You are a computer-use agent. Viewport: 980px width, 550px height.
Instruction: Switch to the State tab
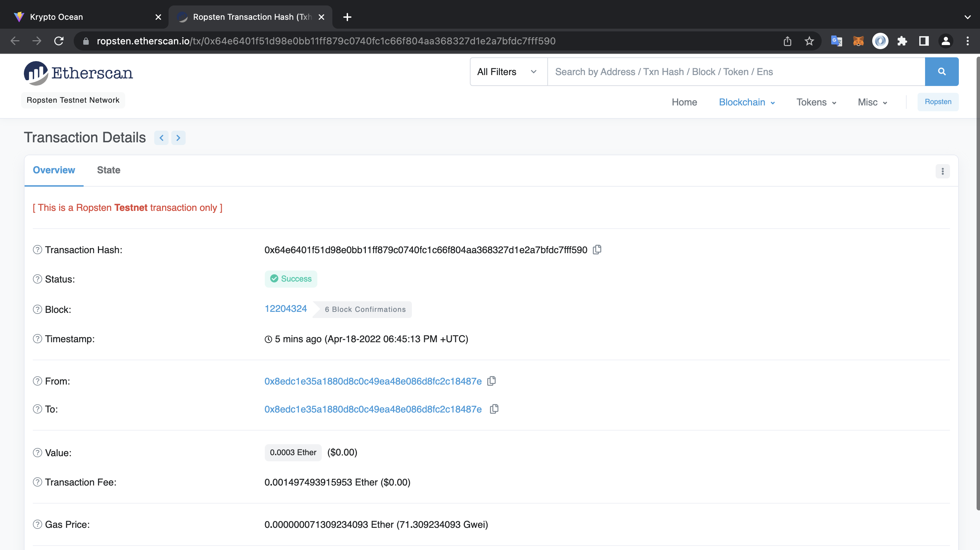[x=109, y=170]
